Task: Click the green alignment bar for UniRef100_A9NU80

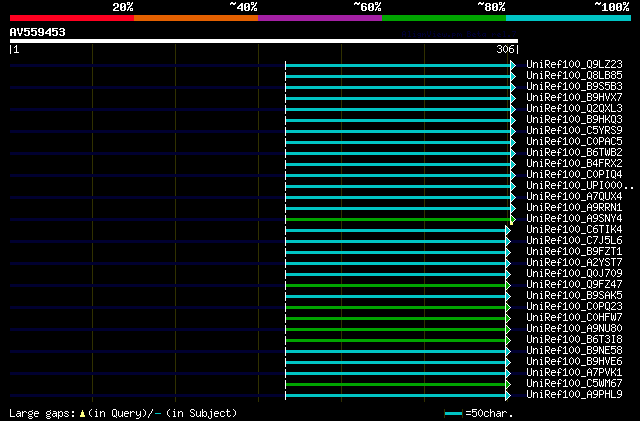Action: (x=396, y=330)
